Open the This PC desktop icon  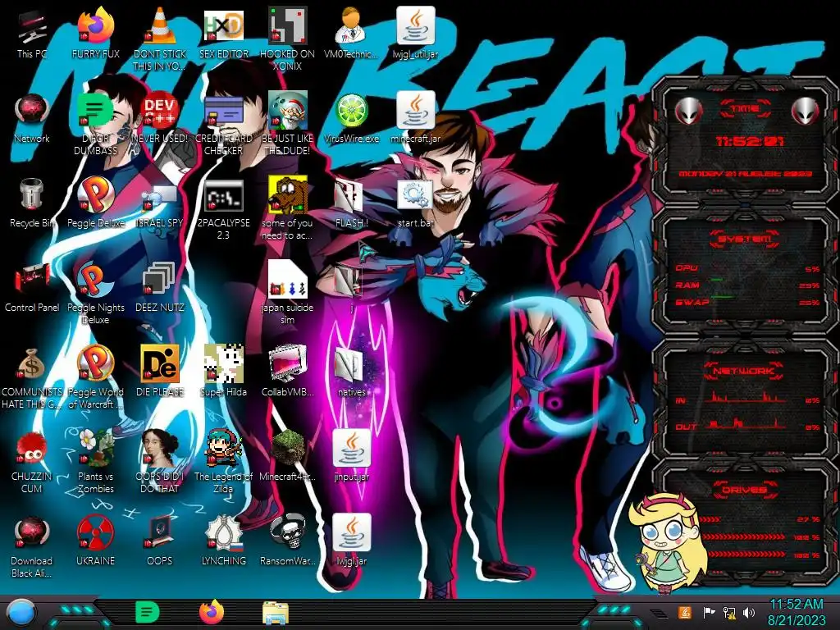[32, 27]
